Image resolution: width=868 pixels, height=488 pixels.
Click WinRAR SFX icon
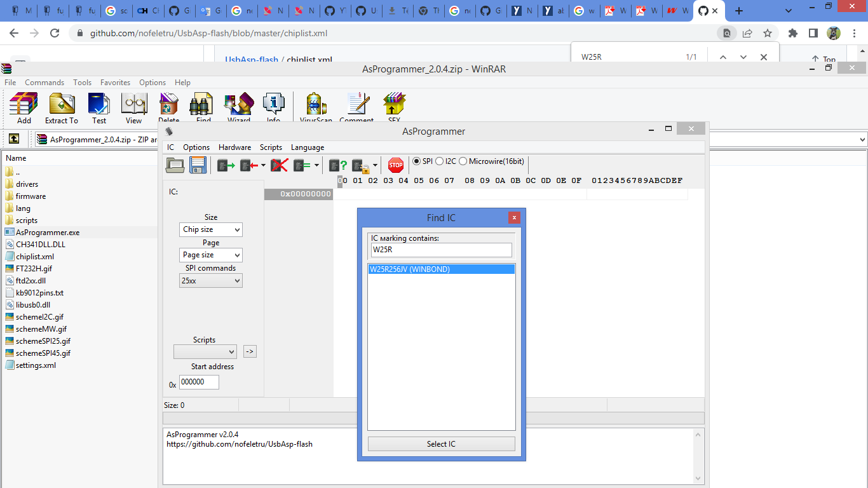point(394,107)
